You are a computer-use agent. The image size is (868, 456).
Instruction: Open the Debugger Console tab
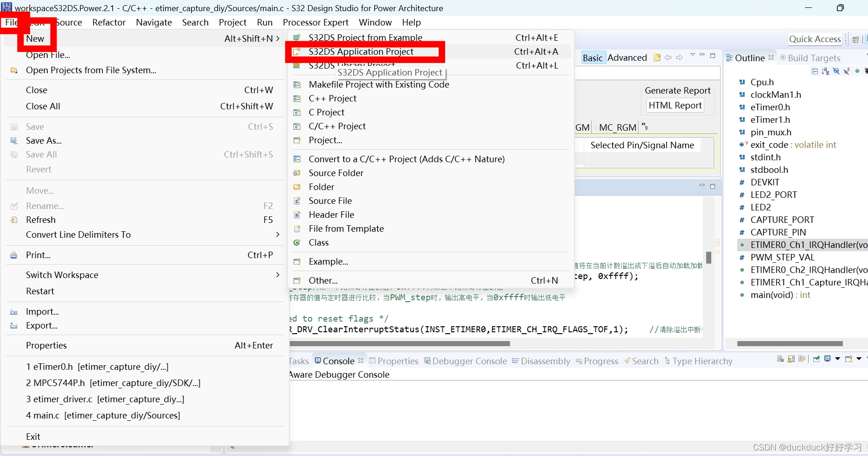point(465,361)
